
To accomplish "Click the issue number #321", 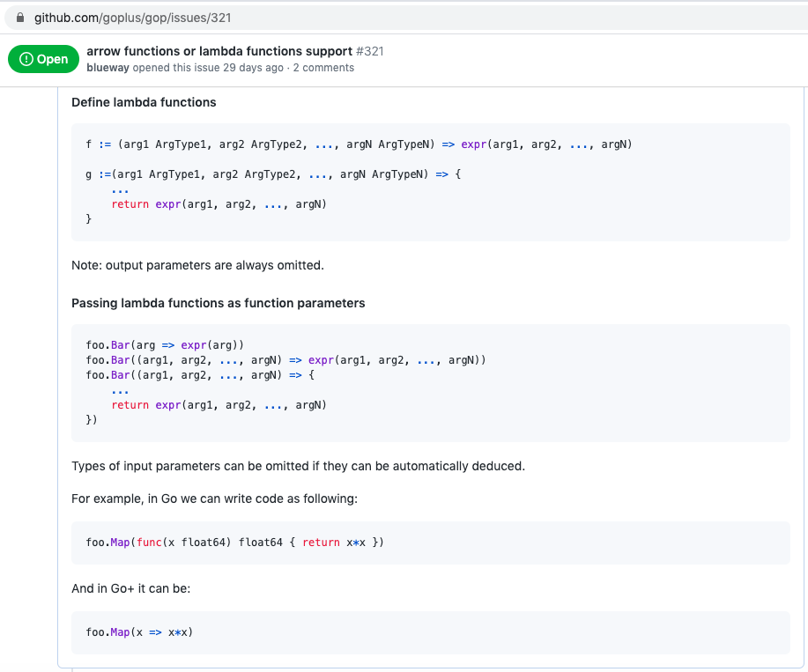I will pos(370,51).
